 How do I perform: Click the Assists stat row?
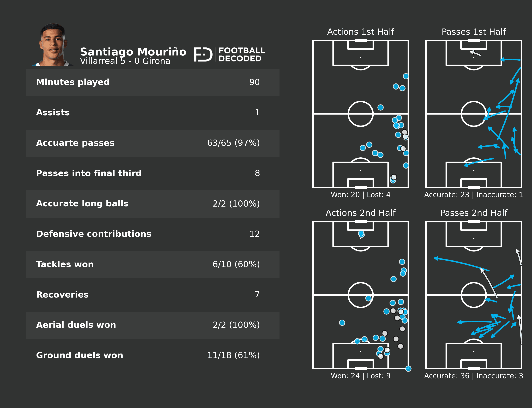click(153, 113)
